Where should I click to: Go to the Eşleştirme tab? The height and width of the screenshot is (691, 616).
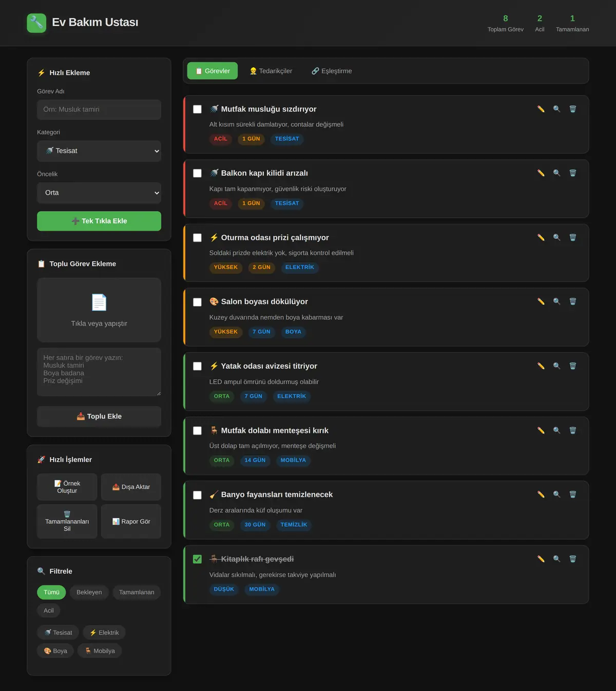click(x=332, y=71)
